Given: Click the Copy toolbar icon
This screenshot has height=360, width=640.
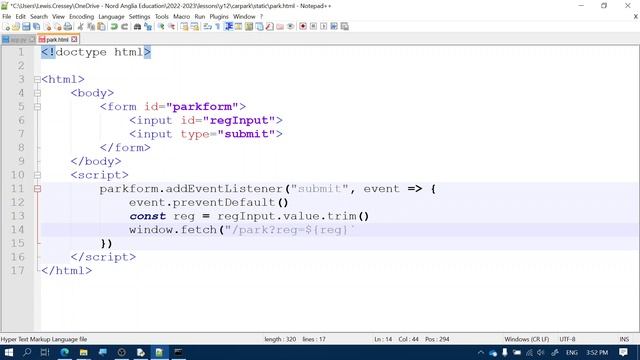Looking at the screenshot, I should 91,27.
